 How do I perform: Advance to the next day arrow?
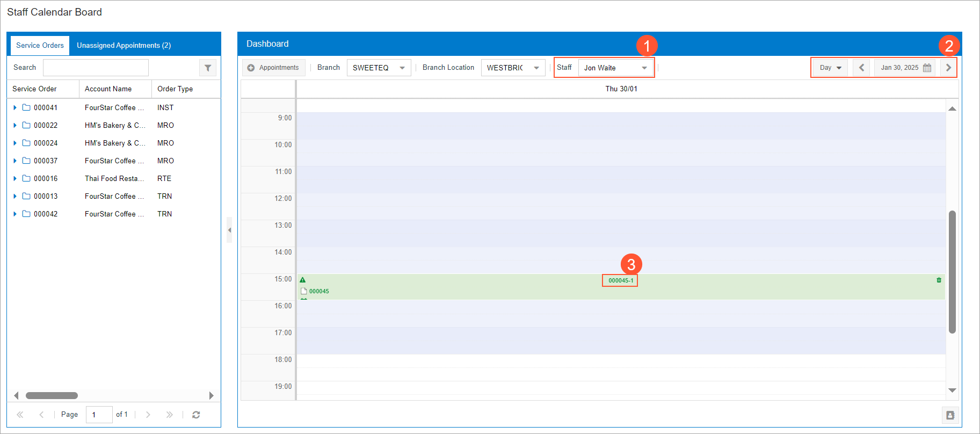948,68
